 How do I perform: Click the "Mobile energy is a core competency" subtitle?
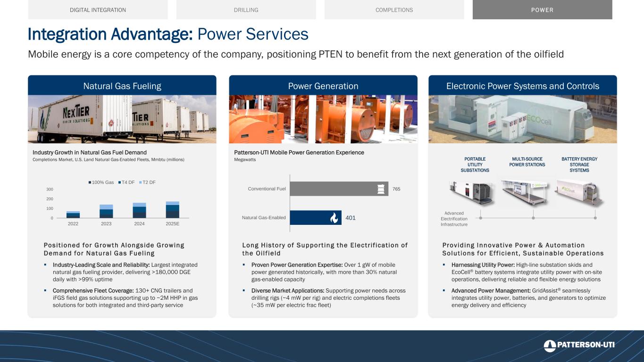coord(296,54)
